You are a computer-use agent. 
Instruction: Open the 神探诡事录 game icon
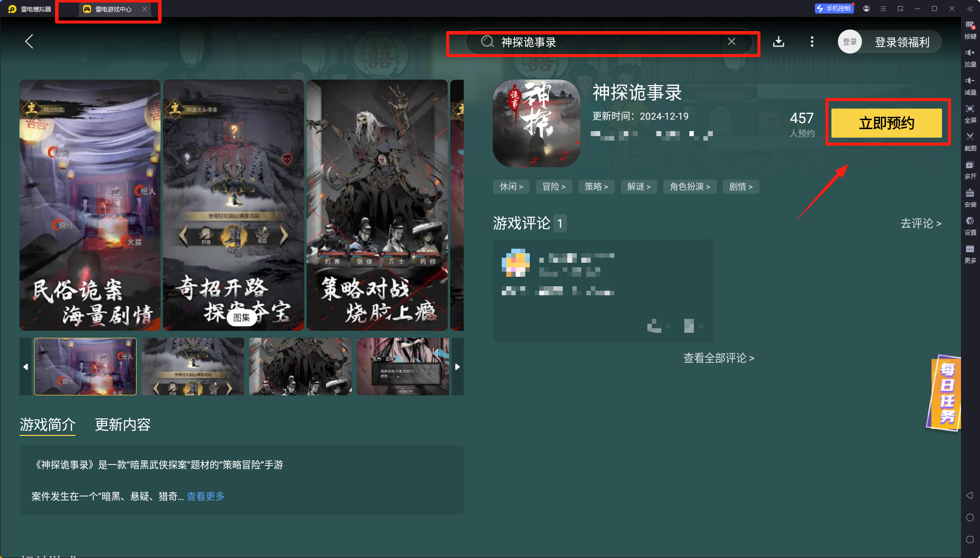point(536,123)
